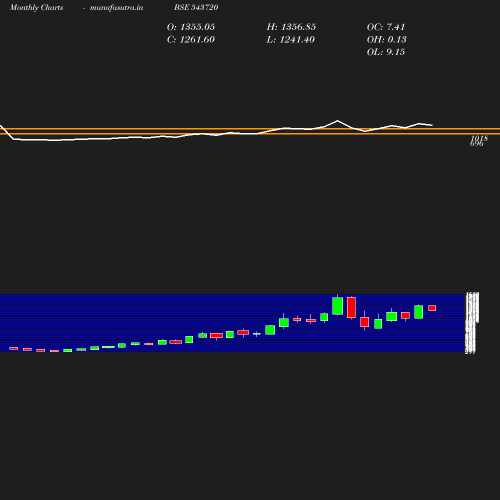The image size is (500, 500).
Task: Click the 'BSE 543720' ticker label
Action: pos(196,7)
